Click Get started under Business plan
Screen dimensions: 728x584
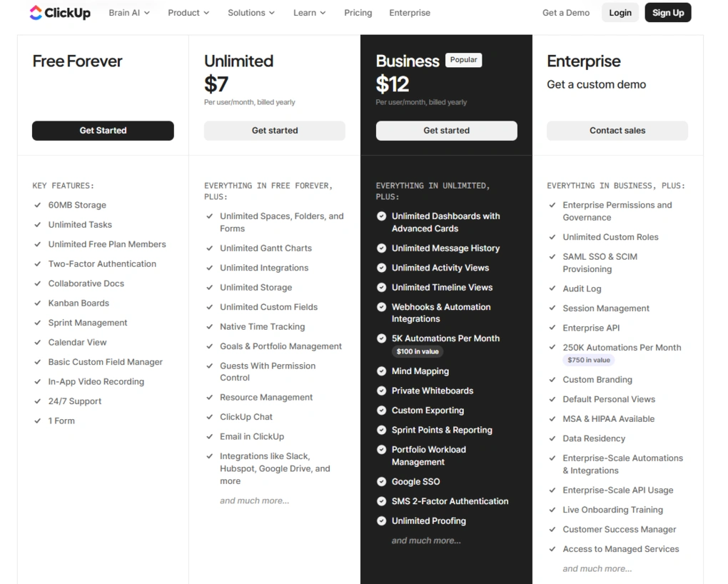447,131
